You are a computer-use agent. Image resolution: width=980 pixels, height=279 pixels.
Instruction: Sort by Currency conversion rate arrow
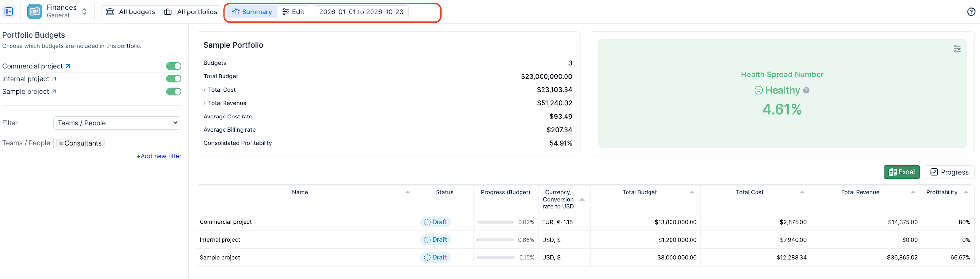pyautogui.click(x=582, y=200)
